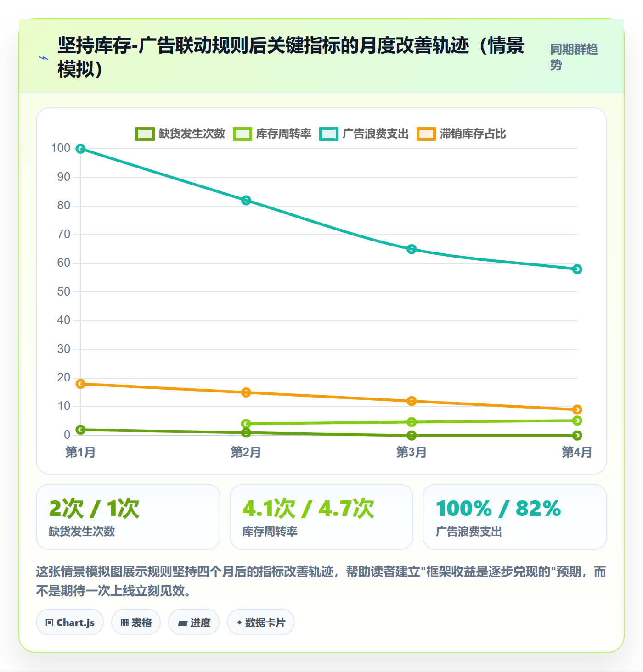Toggle the 缺货发生次数 legend item
The width and height of the screenshot is (643, 672).
coord(180,134)
